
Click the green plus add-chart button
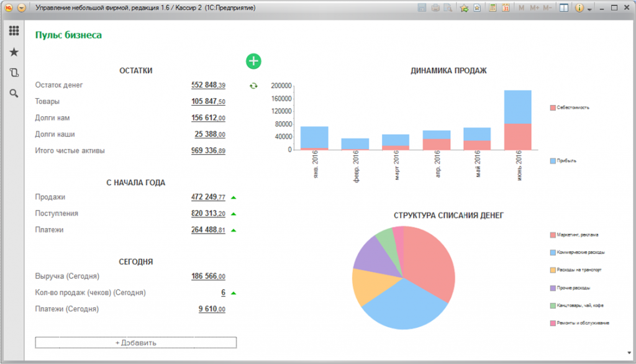pyautogui.click(x=253, y=61)
